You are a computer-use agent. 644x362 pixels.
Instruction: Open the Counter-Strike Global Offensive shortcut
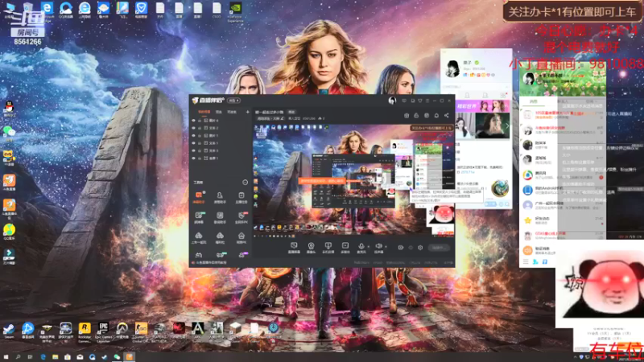pyautogui.click(x=140, y=331)
